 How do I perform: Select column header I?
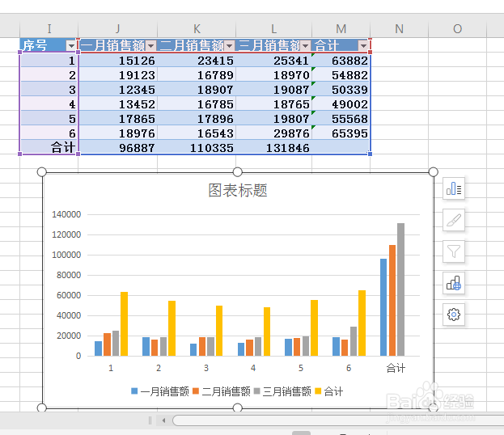(49, 29)
